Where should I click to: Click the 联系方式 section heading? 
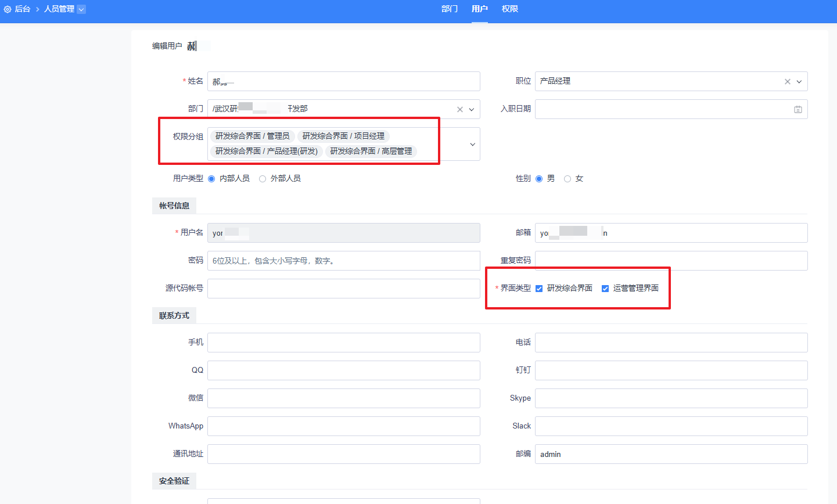[174, 315]
